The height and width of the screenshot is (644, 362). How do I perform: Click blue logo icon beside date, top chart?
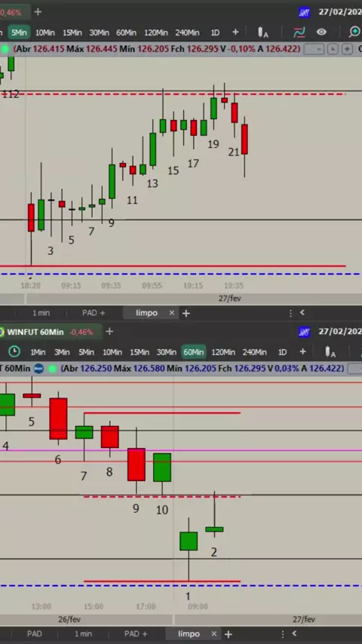(304, 12)
